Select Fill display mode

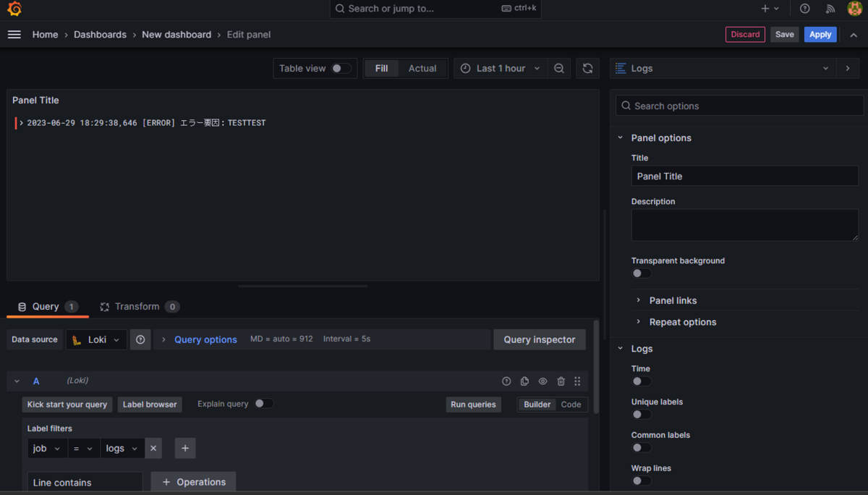[x=381, y=68]
